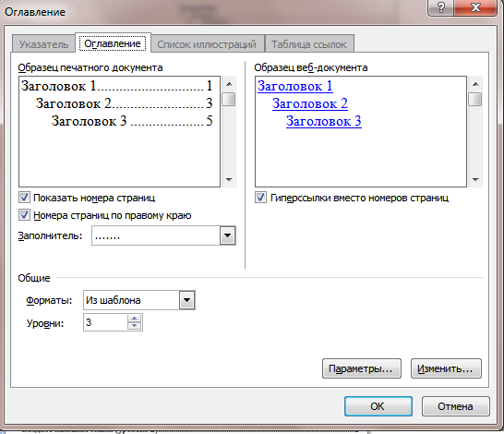Toggle Гиперссылки вместо номеров страниц checkbox
504x434 pixels.
[260, 198]
